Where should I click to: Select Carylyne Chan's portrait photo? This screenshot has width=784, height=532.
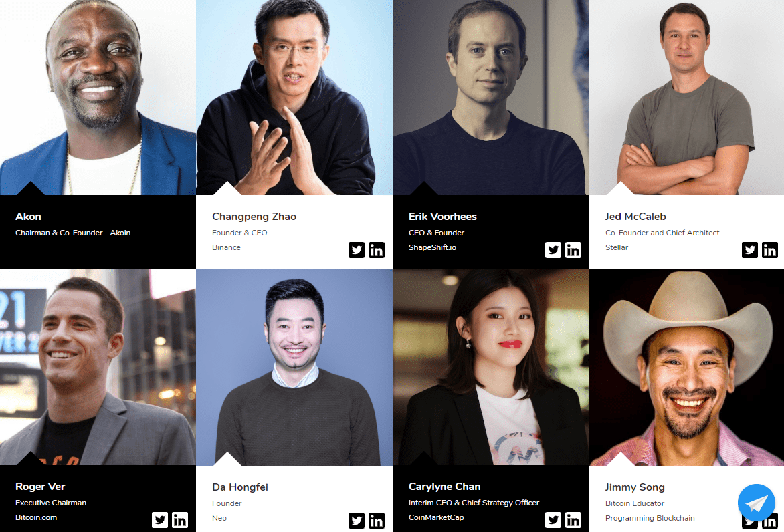(x=491, y=367)
